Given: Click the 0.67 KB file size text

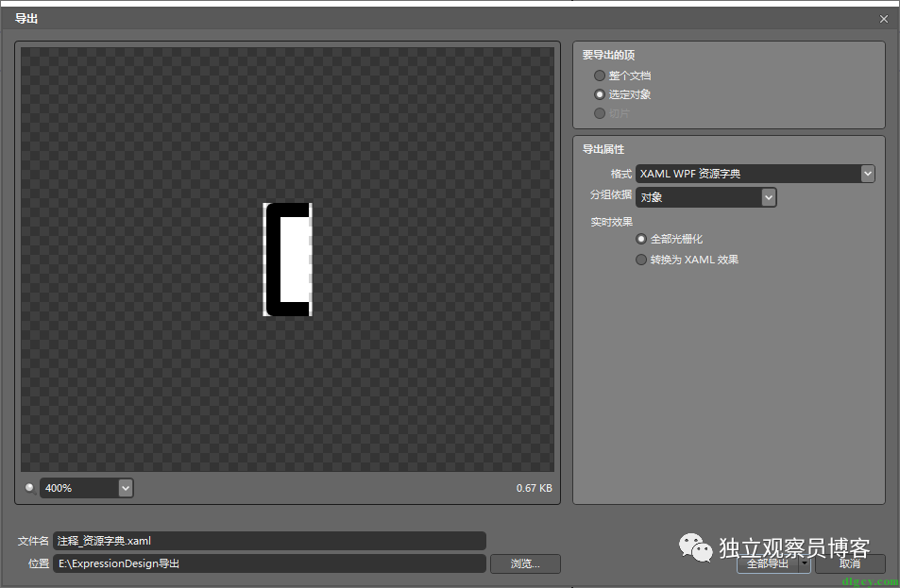Looking at the screenshot, I should click(534, 488).
